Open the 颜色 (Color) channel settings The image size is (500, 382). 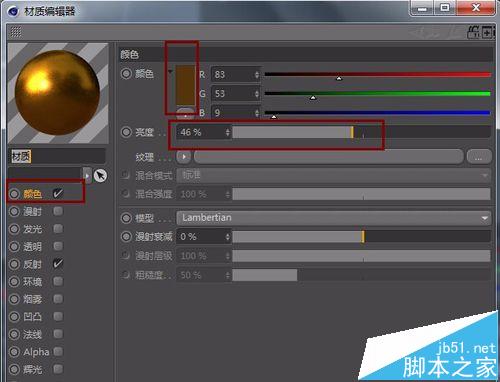[x=32, y=194]
